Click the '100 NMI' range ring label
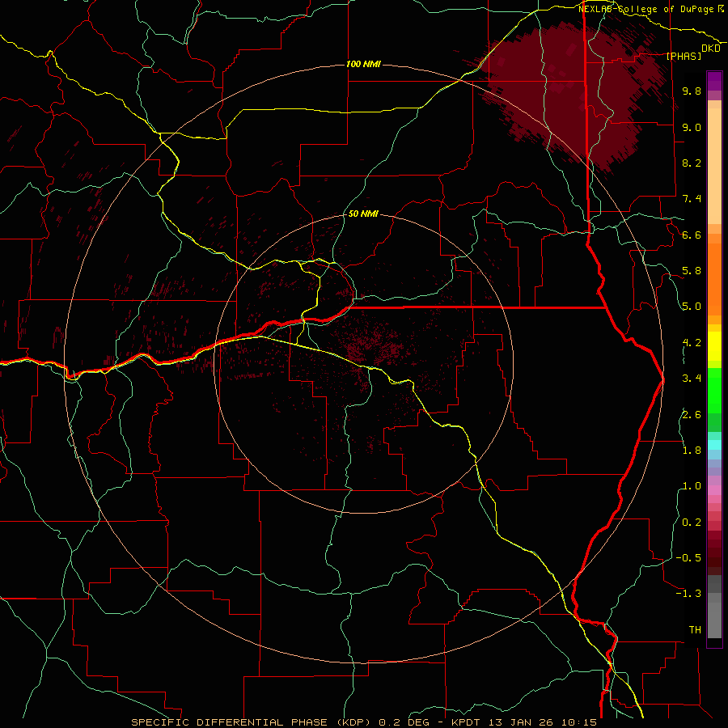The width and height of the screenshot is (728, 728). 363,64
